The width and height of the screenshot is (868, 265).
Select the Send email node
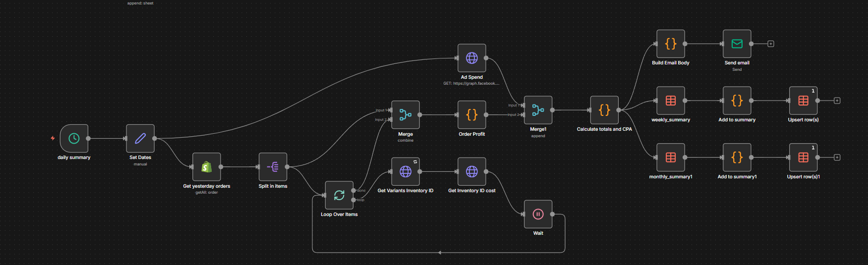pyautogui.click(x=737, y=44)
